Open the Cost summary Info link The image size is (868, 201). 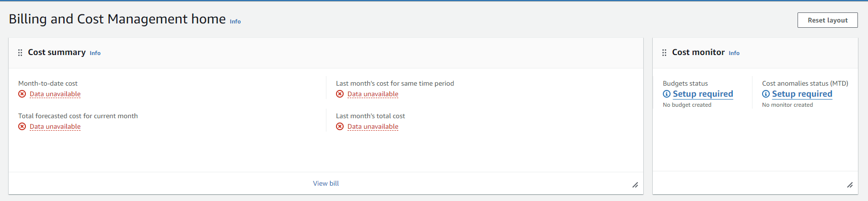click(95, 53)
